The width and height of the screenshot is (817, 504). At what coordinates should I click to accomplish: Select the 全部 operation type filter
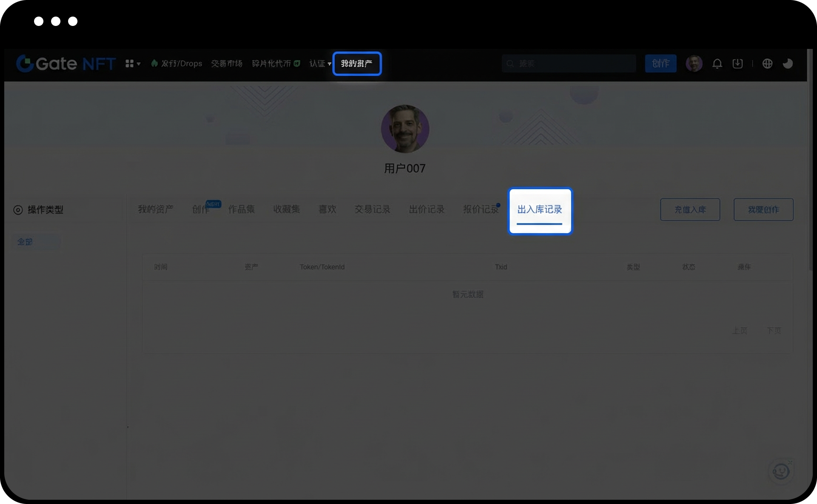tap(25, 242)
